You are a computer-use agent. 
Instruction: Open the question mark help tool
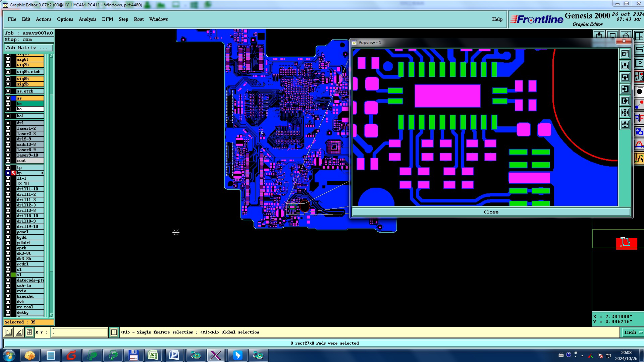click(x=639, y=63)
